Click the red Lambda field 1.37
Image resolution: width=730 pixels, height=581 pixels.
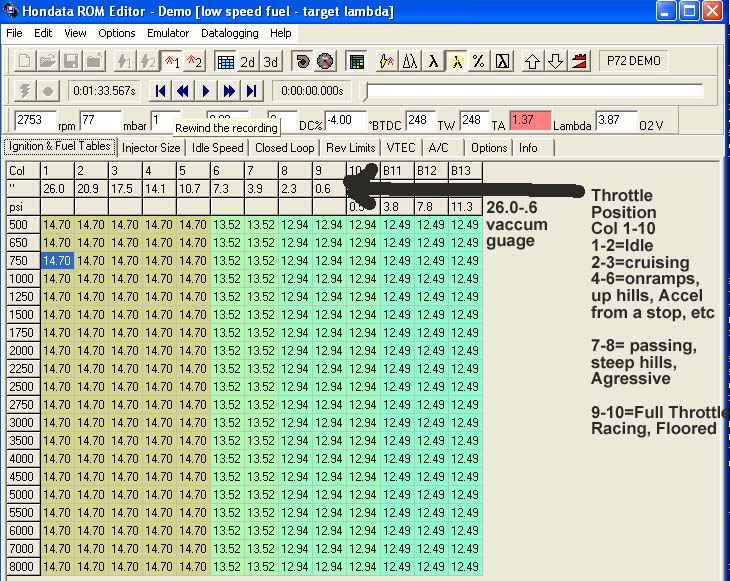click(530, 121)
